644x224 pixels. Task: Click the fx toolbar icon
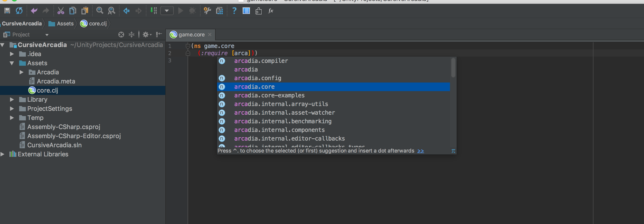[x=271, y=11]
